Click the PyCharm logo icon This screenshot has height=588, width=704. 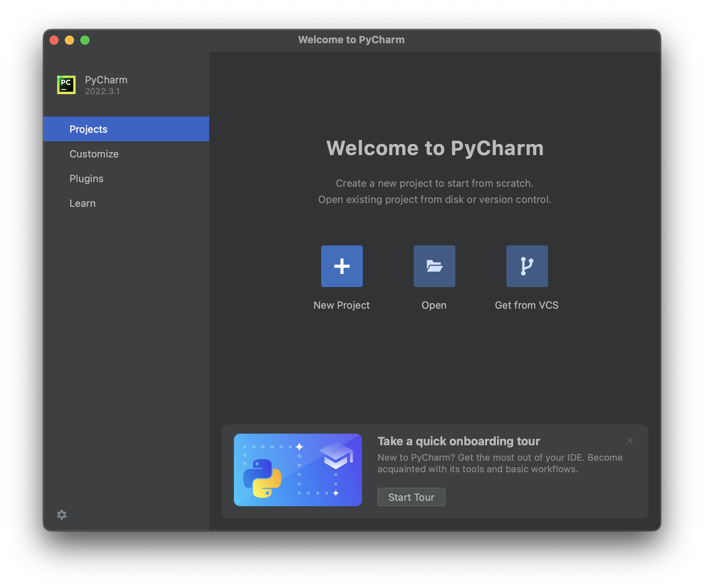point(66,85)
